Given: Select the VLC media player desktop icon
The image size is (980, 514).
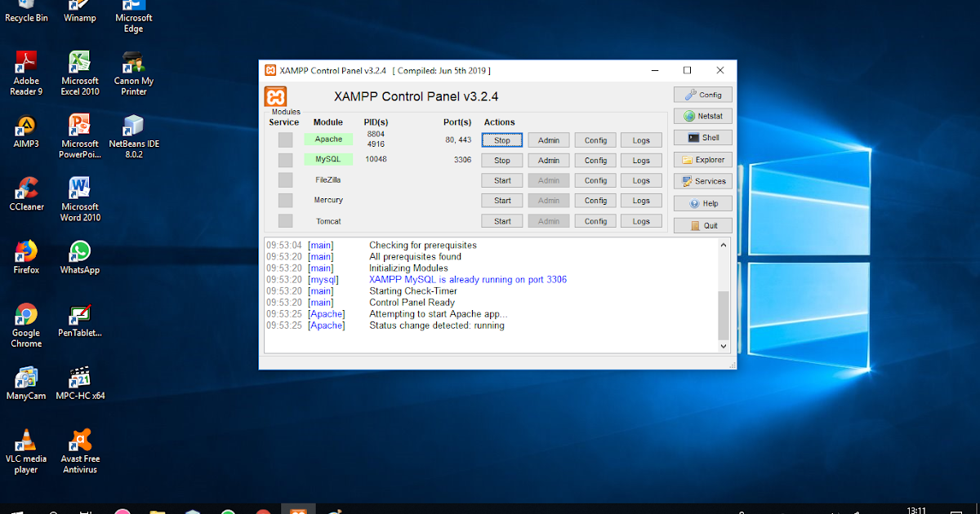Looking at the screenshot, I should 26,451.
